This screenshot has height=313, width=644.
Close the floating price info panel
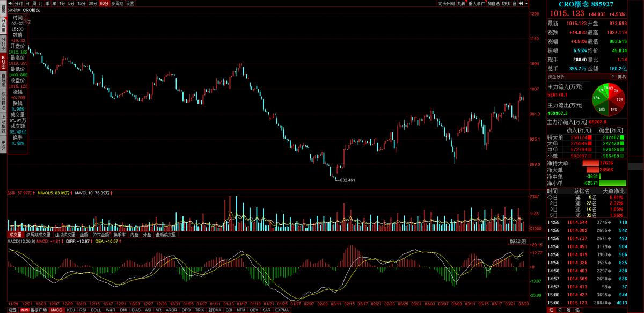(x=25, y=16)
